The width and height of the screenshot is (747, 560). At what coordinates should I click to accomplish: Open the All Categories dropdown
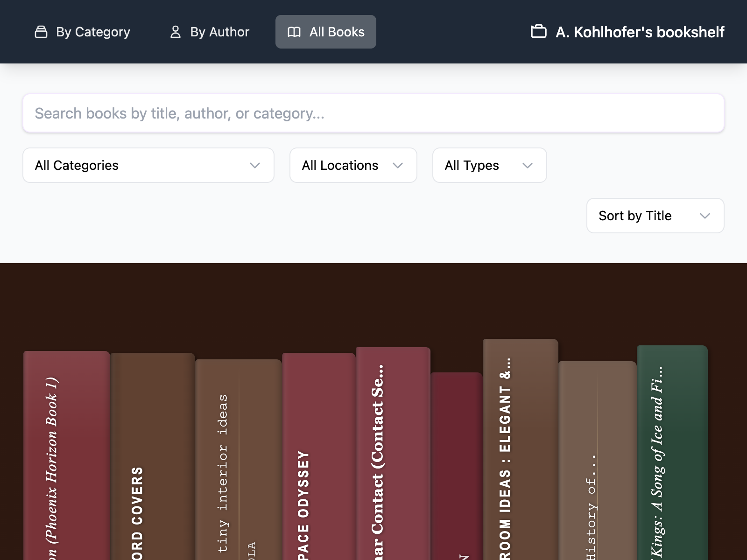click(148, 165)
